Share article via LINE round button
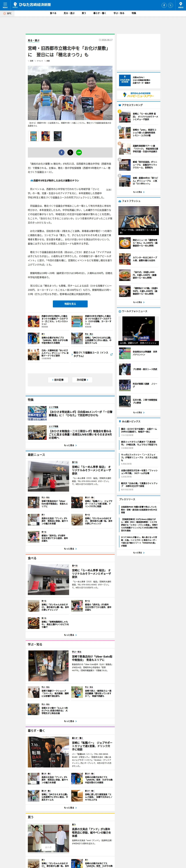The height and width of the screenshot is (868, 186). pyautogui.click(x=79, y=152)
